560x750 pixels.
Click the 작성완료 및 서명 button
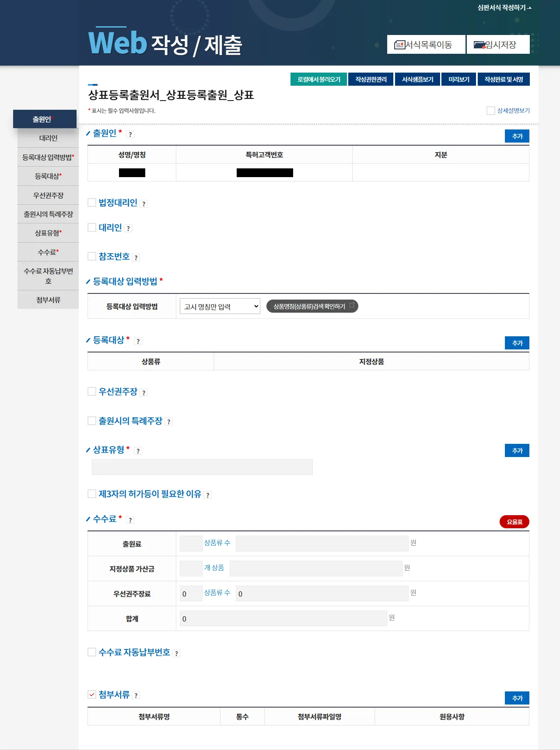coord(504,80)
